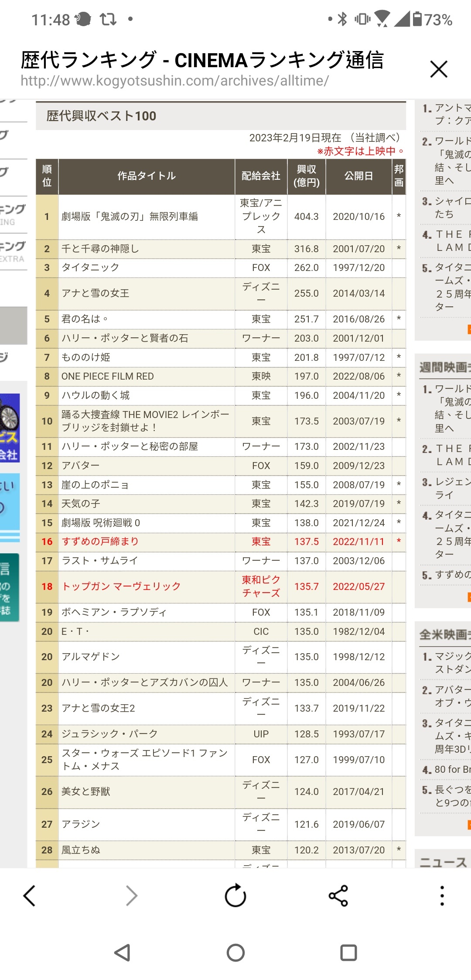Open sidebar link 4. 80 for Br
The image size is (471, 980).
[x=447, y=770]
